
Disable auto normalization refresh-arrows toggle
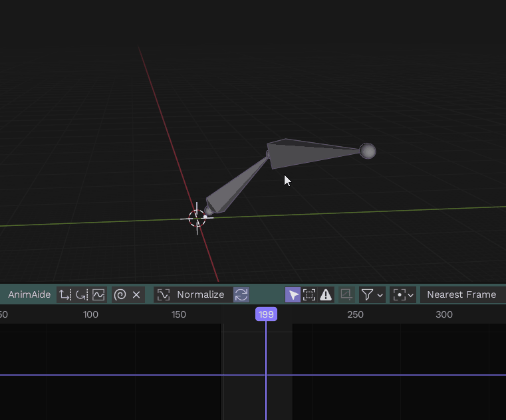click(241, 294)
